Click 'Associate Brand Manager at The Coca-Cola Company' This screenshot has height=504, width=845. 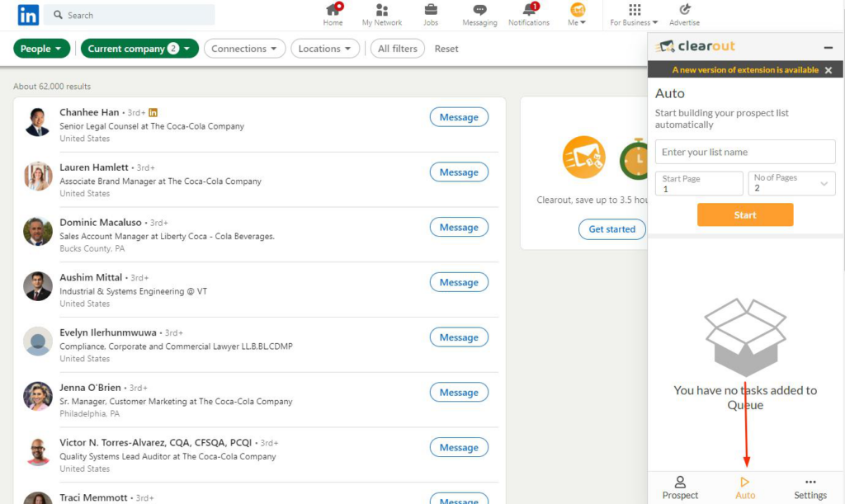tap(161, 181)
